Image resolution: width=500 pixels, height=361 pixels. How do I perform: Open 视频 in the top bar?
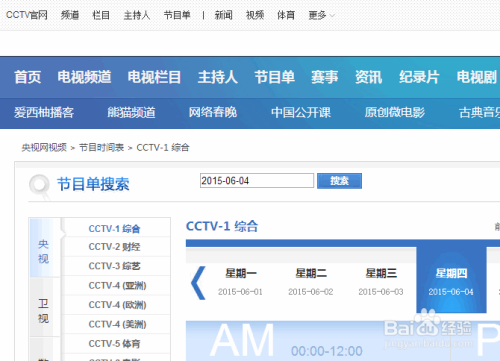[255, 15]
